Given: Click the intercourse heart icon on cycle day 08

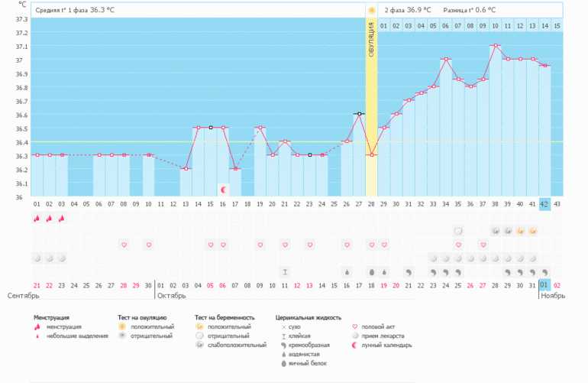Looking at the screenshot, I should tap(124, 245).
